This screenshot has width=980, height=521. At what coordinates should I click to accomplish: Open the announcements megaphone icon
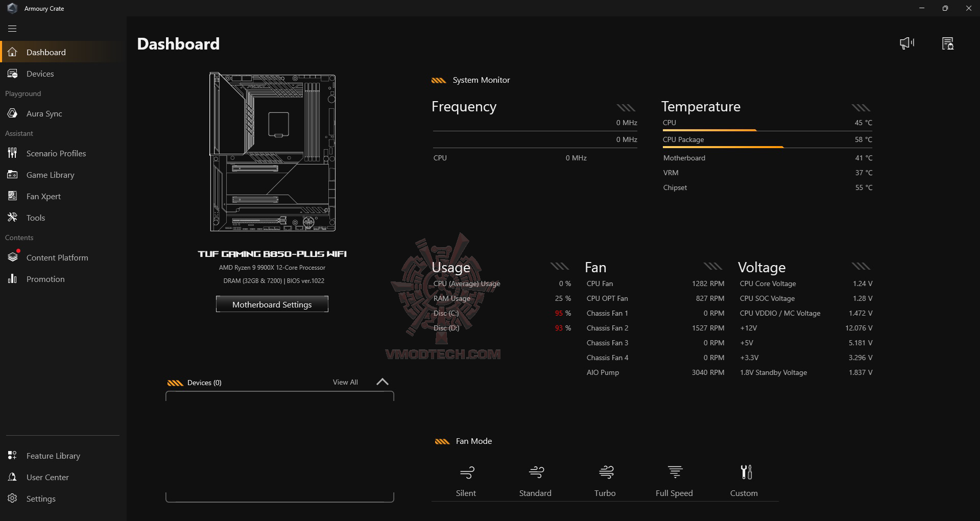coord(907,43)
